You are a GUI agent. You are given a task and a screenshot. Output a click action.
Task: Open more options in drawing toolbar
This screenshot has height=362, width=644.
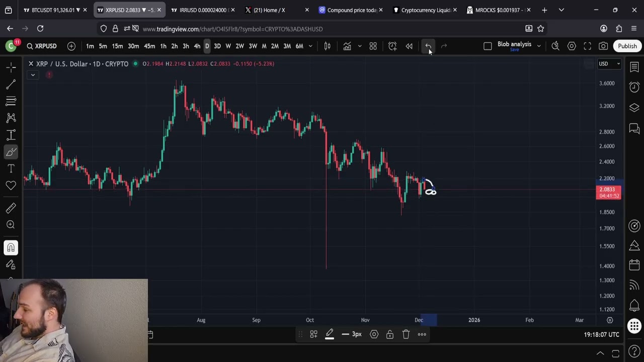(x=422, y=334)
